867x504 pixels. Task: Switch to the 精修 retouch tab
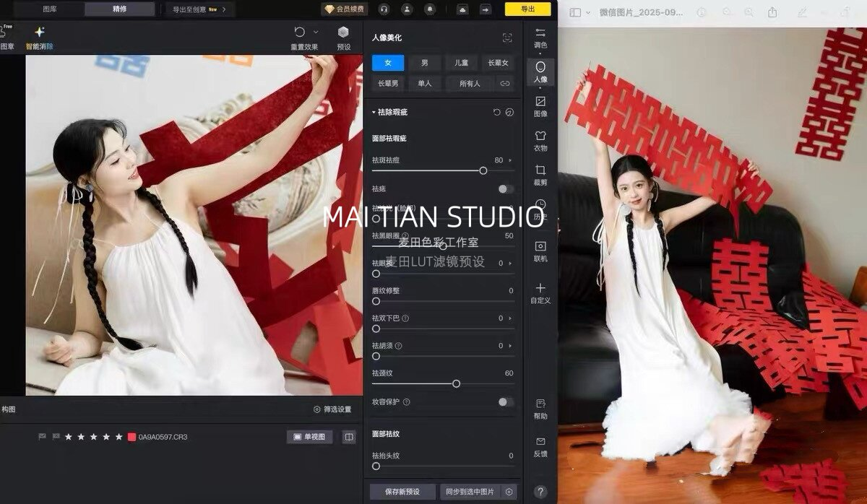pos(119,9)
